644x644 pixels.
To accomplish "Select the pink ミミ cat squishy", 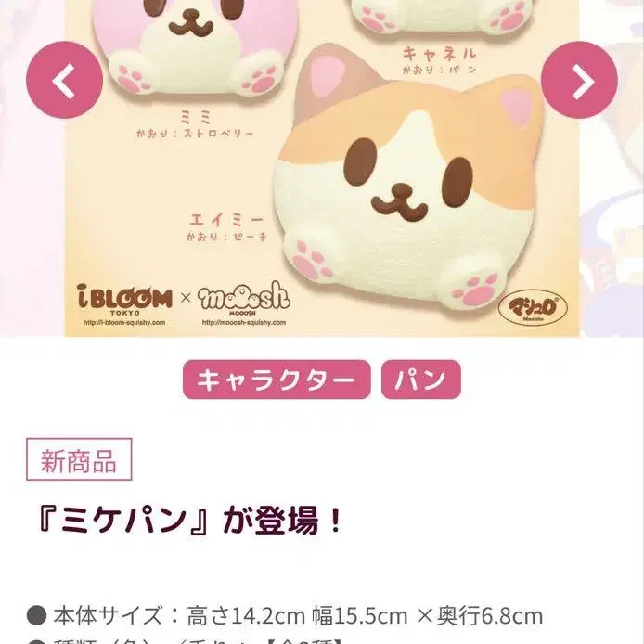I will click(195, 47).
